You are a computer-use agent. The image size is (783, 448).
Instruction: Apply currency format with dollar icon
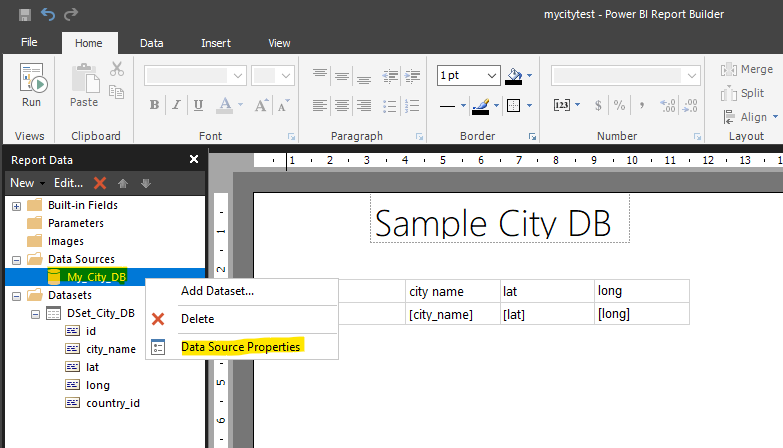coord(598,105)
